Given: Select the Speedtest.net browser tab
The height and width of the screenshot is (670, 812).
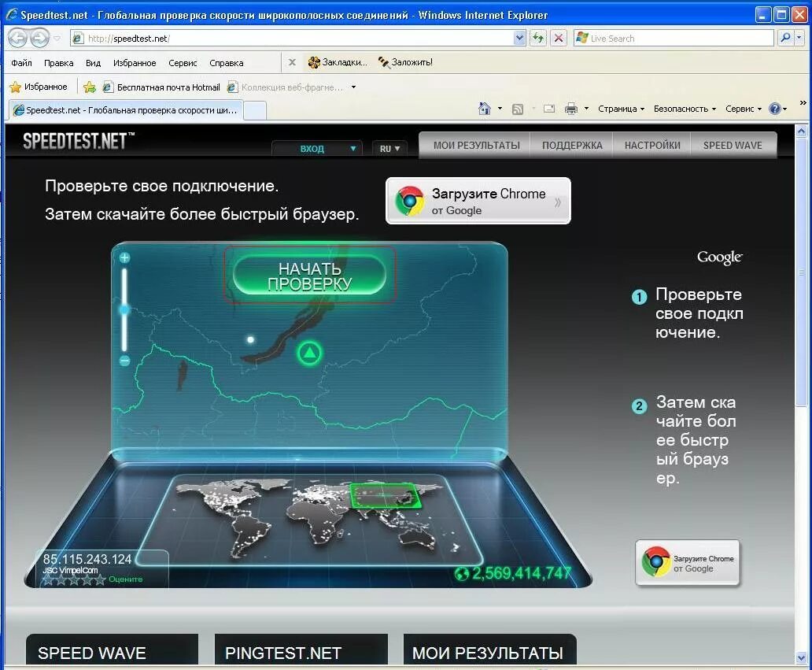Looking at the screenshot, I should tap(125, 110).
